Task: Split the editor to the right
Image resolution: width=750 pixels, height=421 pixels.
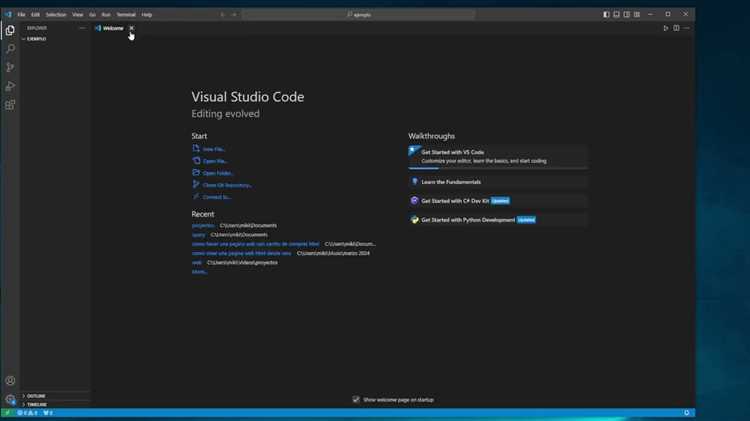Action: (676, 28)
